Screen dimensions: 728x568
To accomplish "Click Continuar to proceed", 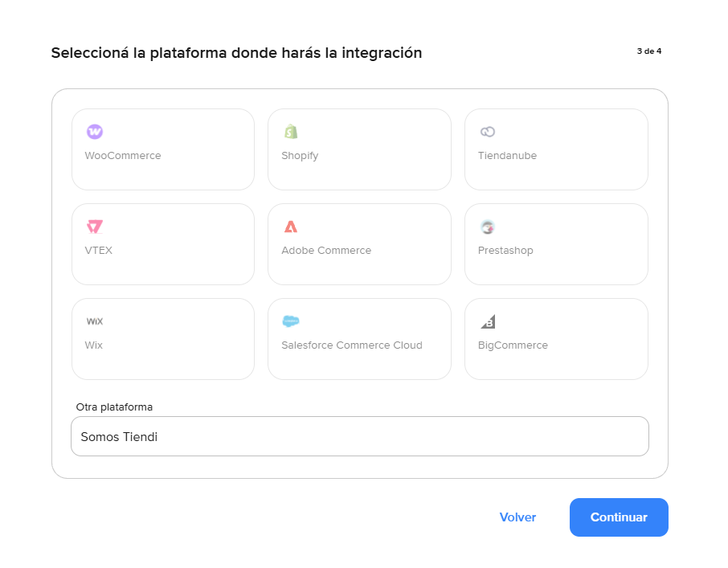I will pyautogui.click(x=619, y=517).
